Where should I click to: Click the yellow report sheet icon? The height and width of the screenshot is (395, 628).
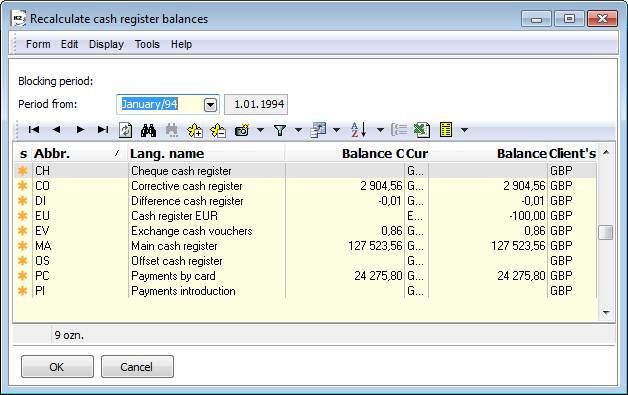[x=446, y=130]
